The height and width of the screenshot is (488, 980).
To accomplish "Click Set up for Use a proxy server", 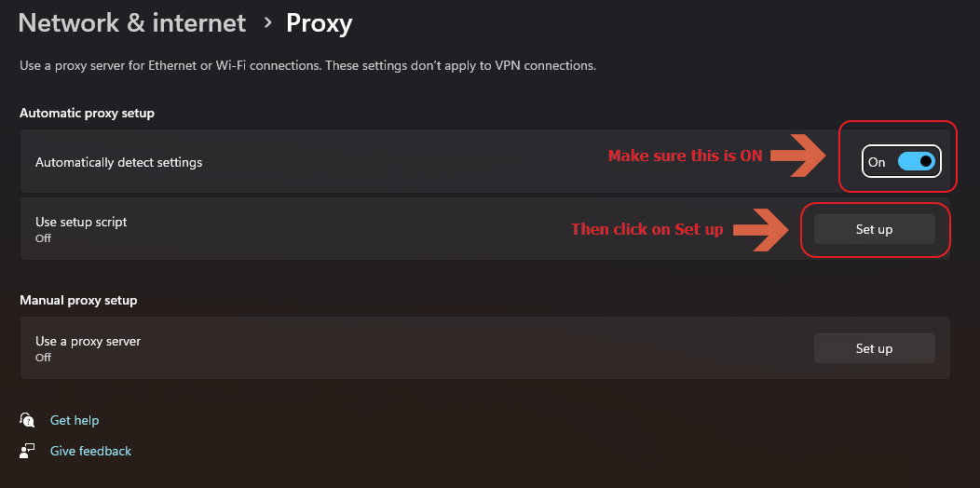I will (874, 348).
